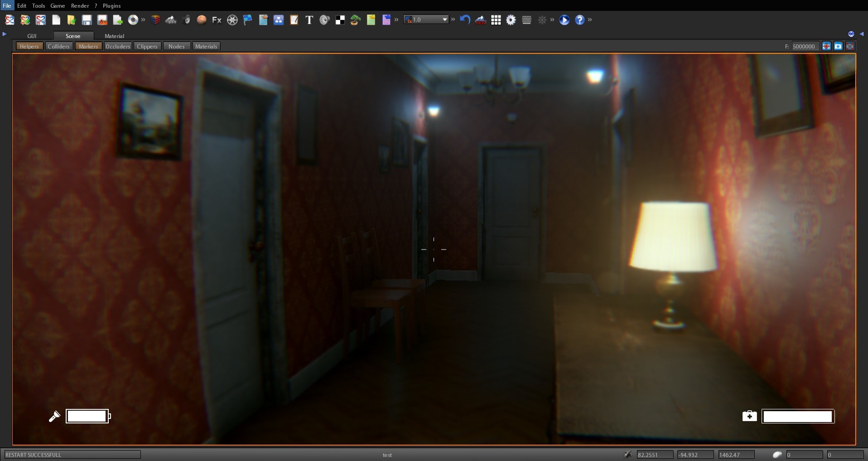This screenshot has width=868, height=461.
Task: Click the Fx effects tool
Action: (217, 19)
